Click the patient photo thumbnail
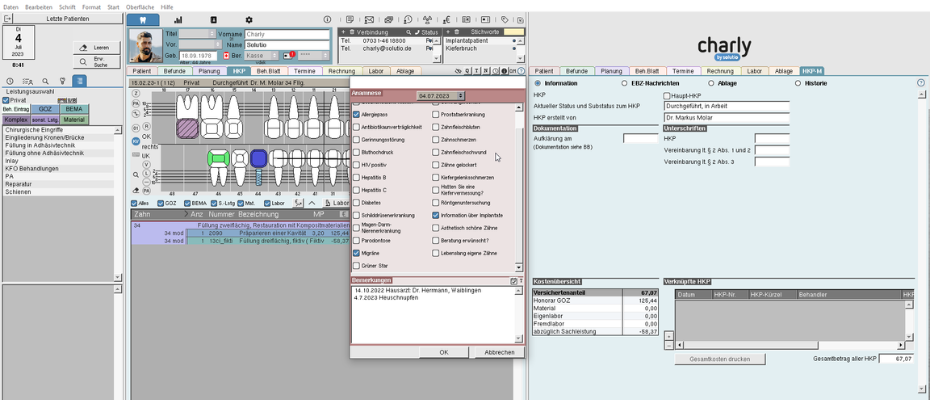 click(x=144, y=46)
